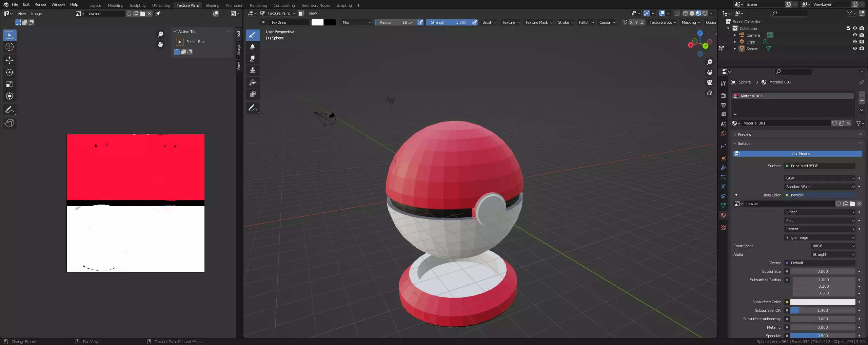Image resolution: width=868 pixels, height=345 pixels.
Task: Open the Texture Paint mode dropdown
Action: pyautogui.click(x=278, y=13)
